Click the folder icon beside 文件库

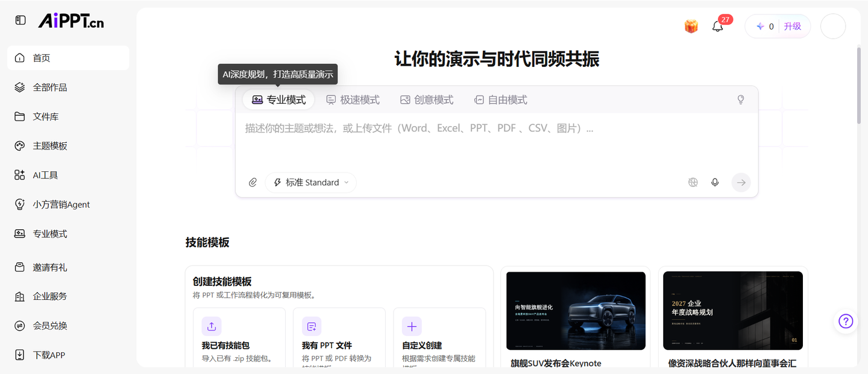coord(20,116)
